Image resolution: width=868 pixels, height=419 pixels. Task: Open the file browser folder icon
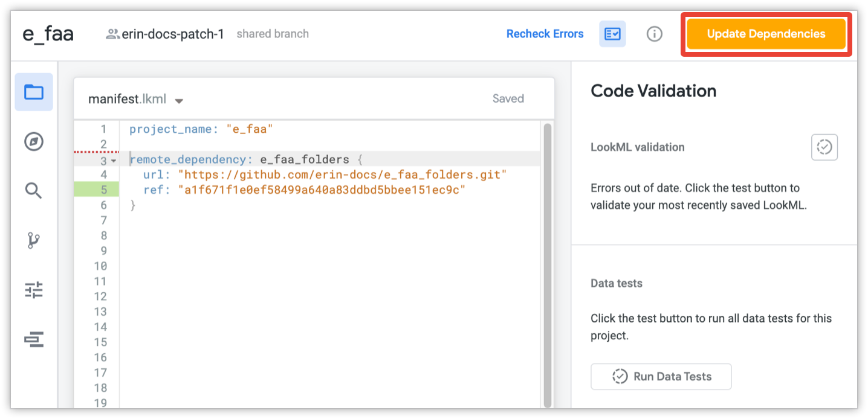tap(34, 92)
